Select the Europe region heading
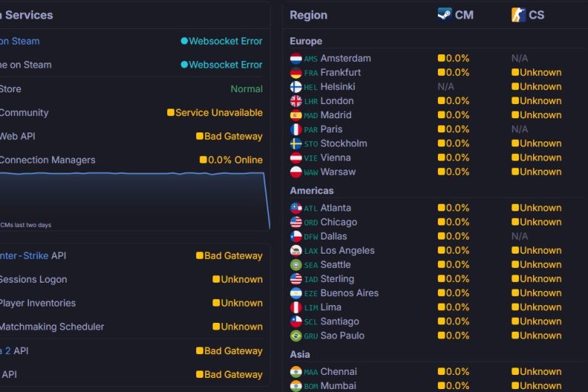This screenshot has width=588, height=392. click(x=306, y=41)
